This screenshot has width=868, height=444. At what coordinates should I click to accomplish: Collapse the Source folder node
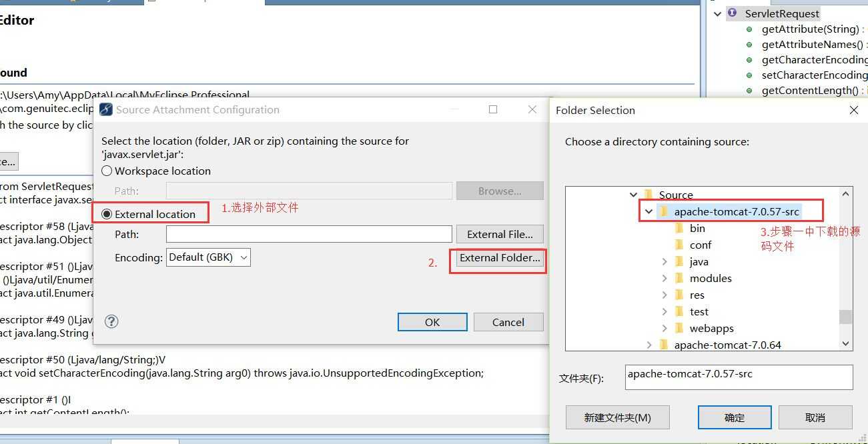coord(633,195)
